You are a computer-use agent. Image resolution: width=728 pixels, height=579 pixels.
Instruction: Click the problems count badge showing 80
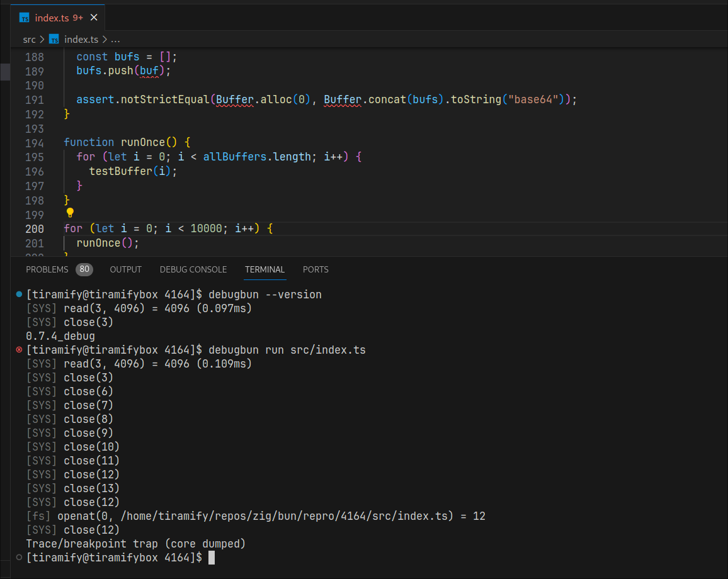(84, 269)
